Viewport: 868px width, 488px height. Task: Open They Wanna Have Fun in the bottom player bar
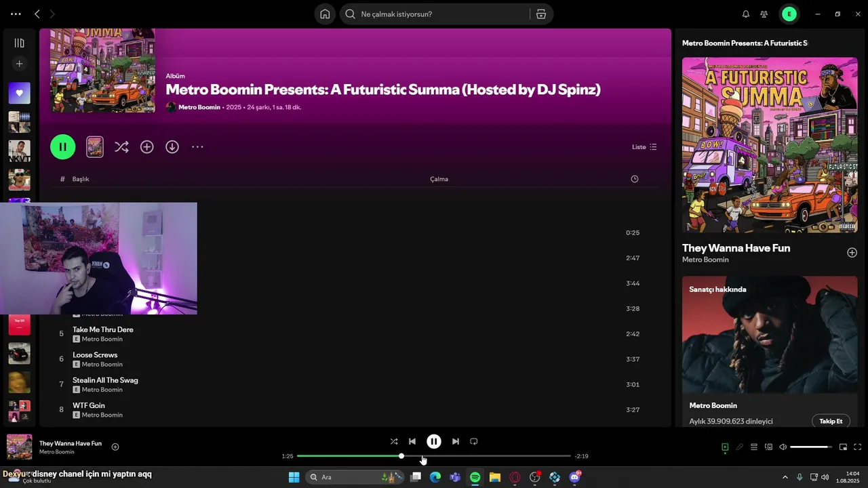pyautogui.click(x=71, y=443)
